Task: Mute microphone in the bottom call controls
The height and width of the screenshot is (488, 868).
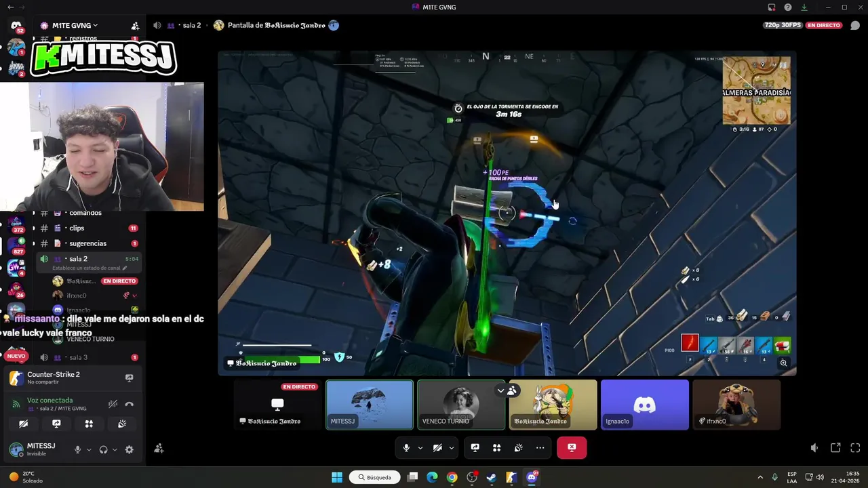Action: (x=406, y=448)
